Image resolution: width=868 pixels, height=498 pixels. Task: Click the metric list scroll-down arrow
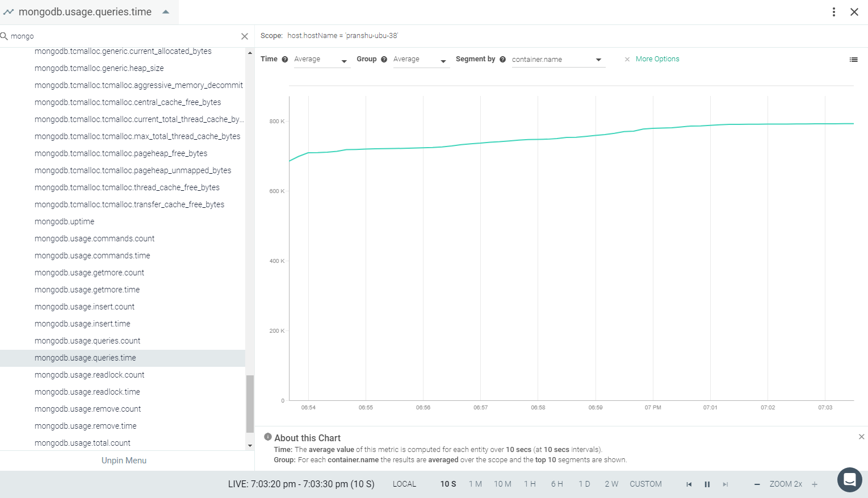tap(250, 446)
